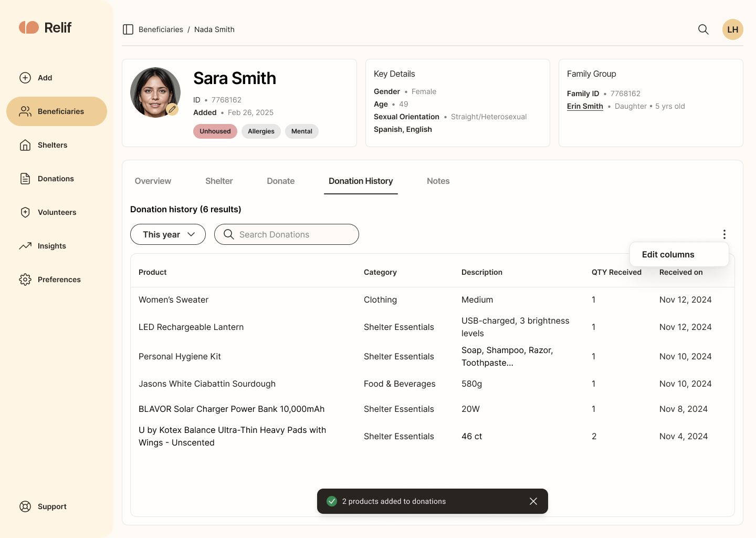Switch to the Overview tab
This screenshot has height=538, width=756.
tap(153, 181)
